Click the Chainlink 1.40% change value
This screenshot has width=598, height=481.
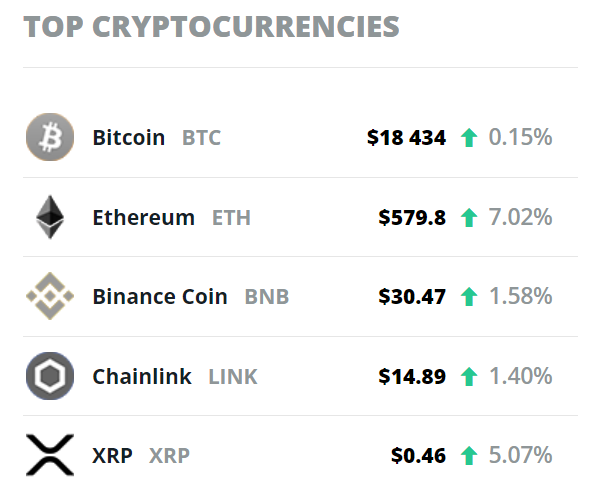(521, 376)
